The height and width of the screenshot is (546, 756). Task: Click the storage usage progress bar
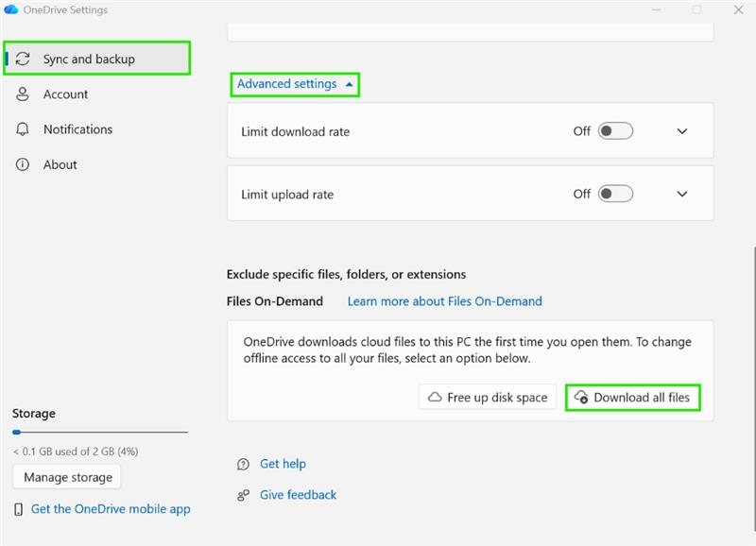click(x=100, y=432)
